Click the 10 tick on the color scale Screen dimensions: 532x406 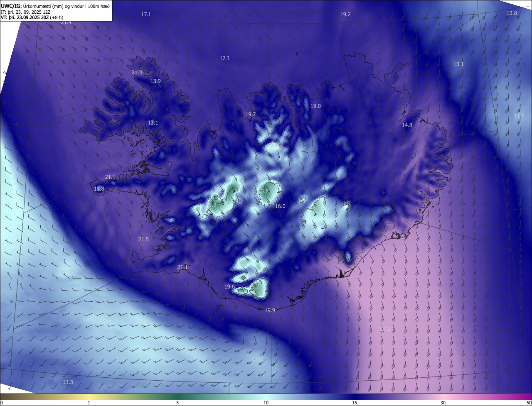[x=266, y=403]
